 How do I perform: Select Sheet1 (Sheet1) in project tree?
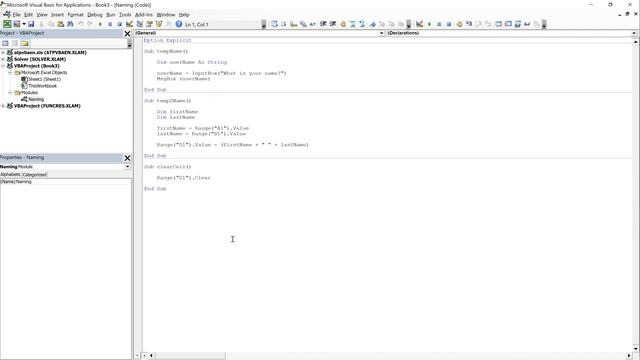[x=44, y=79]
